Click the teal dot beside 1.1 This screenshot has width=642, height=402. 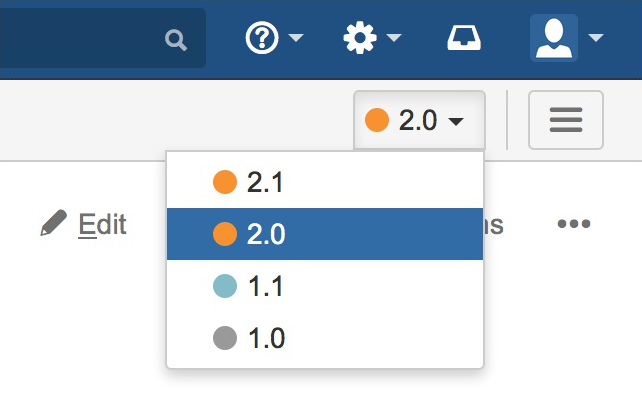point(225,286)
